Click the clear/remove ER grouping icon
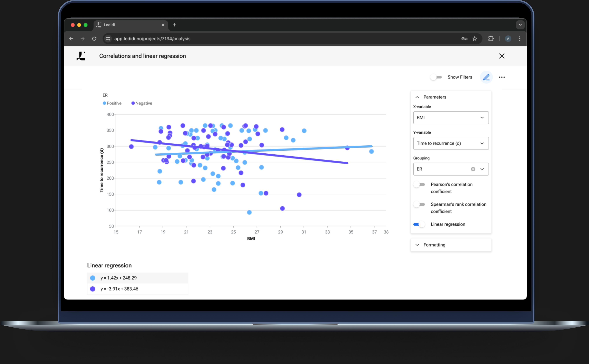Viewport: 589px width, 364px height. point(473,169)
